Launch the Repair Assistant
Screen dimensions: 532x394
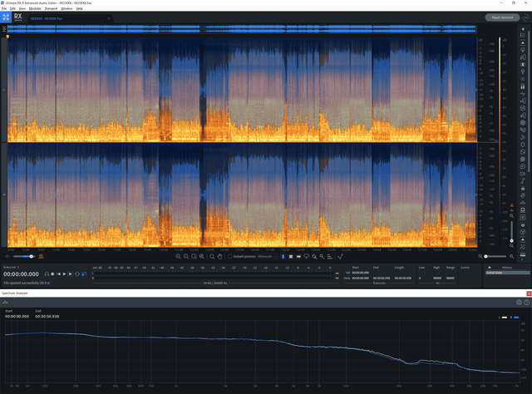click(x=502, y=17)
